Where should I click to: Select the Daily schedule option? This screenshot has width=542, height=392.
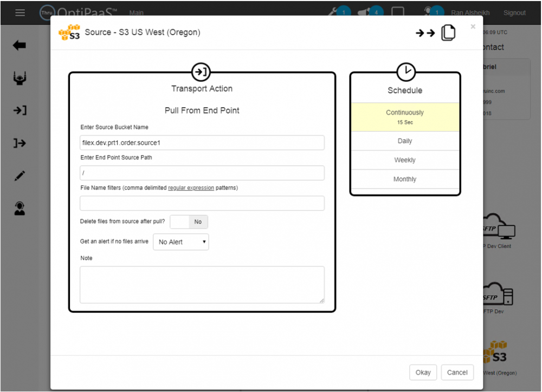[x=405, y=141]
